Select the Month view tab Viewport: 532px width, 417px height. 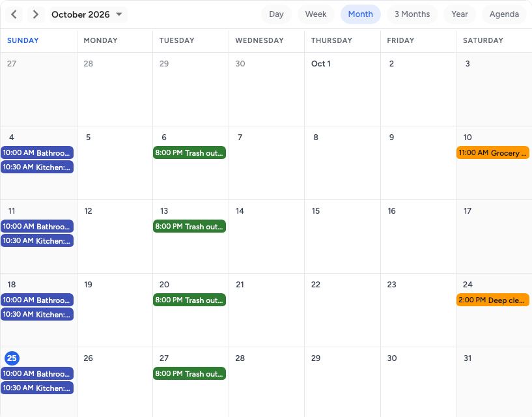(360, 14)
